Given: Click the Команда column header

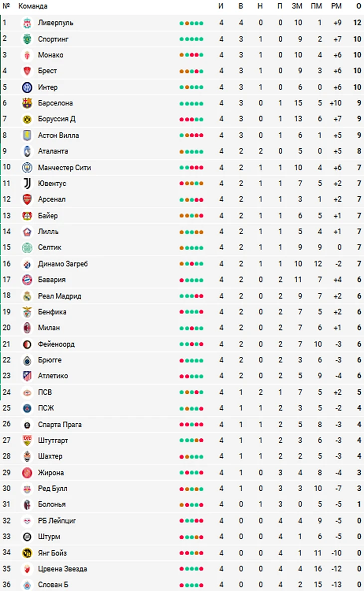Looking at the screenshot, I should tap(33, 6).
